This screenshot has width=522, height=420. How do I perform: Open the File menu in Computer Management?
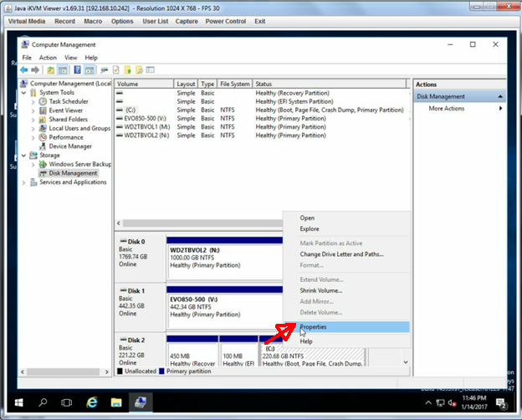(27, 58)
